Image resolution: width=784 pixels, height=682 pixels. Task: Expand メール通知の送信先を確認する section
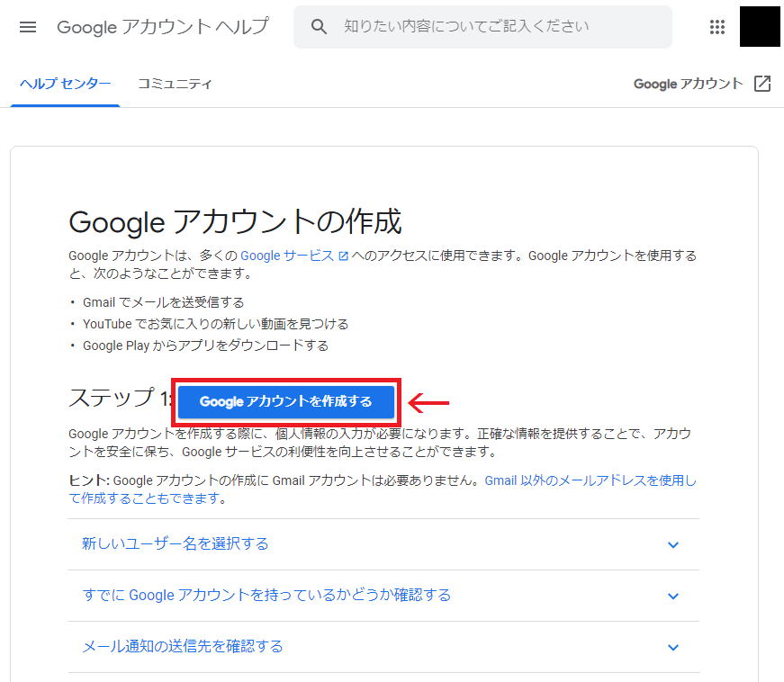coord(383,647)
